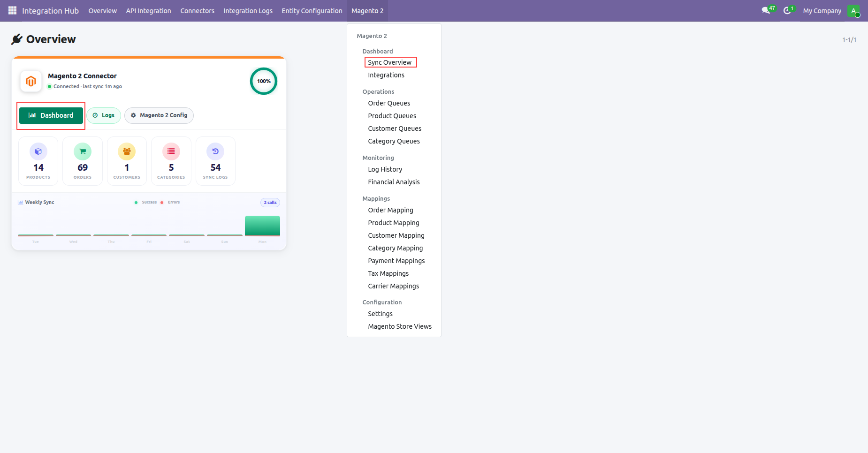Screen dimensions: 868x453
Task: Open Log History
Action: click(x=385, y=169)
